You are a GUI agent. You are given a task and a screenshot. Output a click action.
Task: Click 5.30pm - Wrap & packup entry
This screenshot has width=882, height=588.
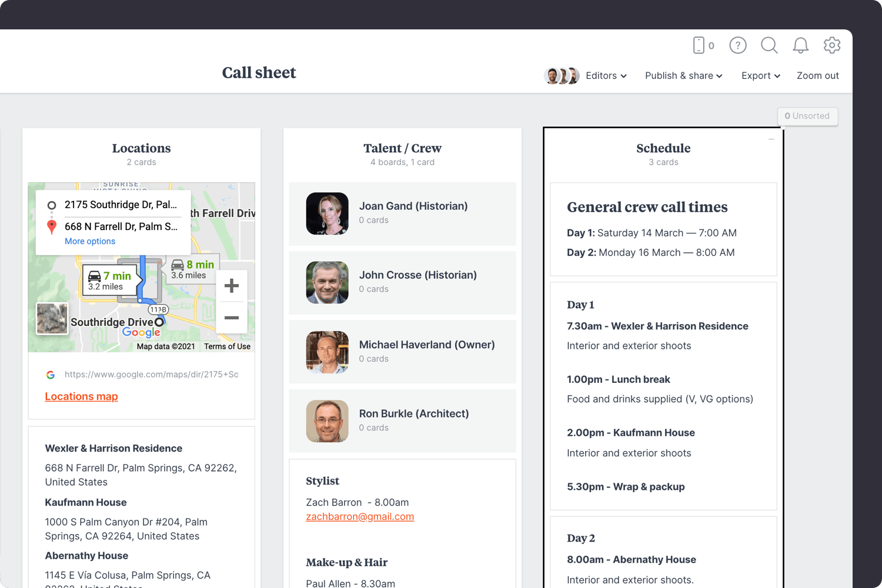coord(626,487)
